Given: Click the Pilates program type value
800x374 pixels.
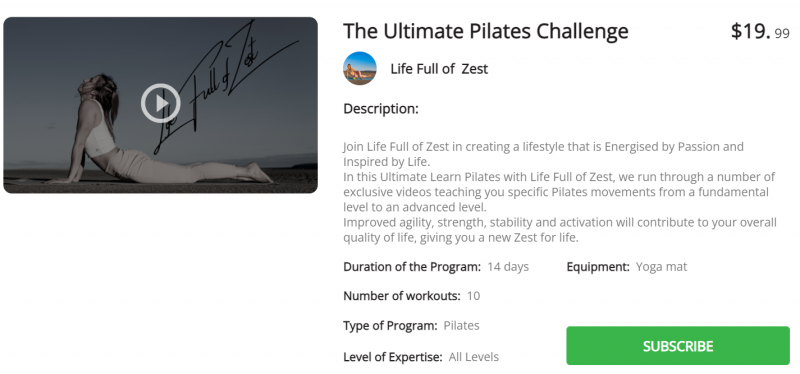Looking at the screenshot, I should (461, 326).
